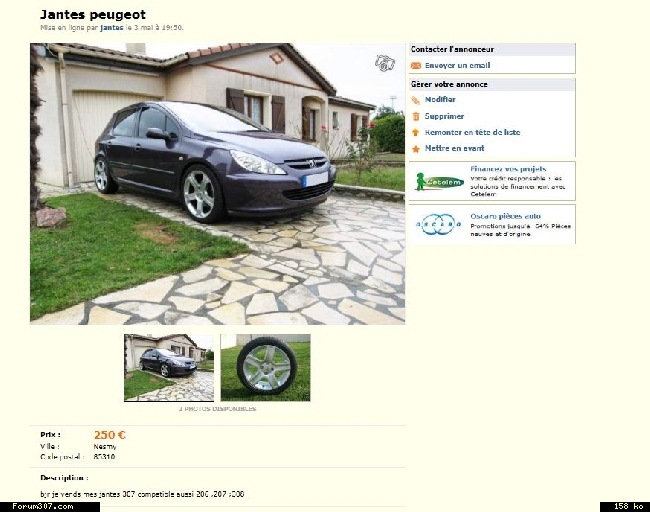The width and height of the screenshot is (650, 512).
Task: Click the Oscaro rings logo
Action: 439,224
